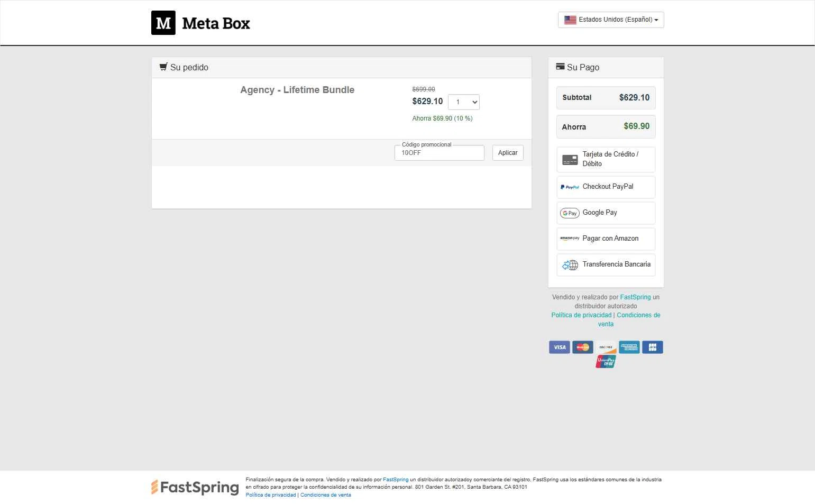Click the UnionPay card logo

(606, 362)
